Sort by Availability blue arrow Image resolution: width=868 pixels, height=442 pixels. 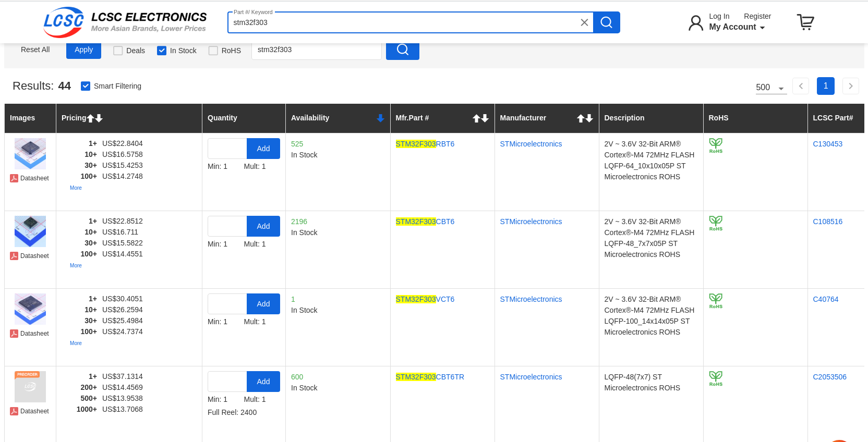[x=380, y=118]
